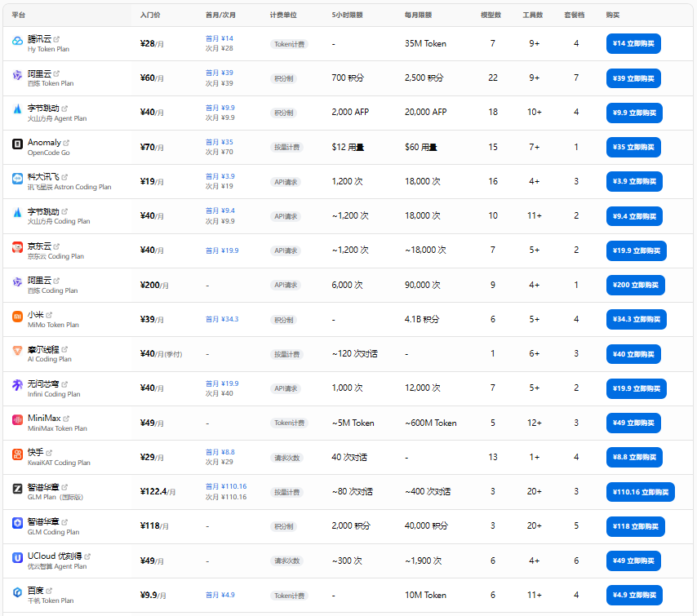697x616 pixels.
Task: Click the ¥4.9 立即购买 button
Action: (634, 595)
